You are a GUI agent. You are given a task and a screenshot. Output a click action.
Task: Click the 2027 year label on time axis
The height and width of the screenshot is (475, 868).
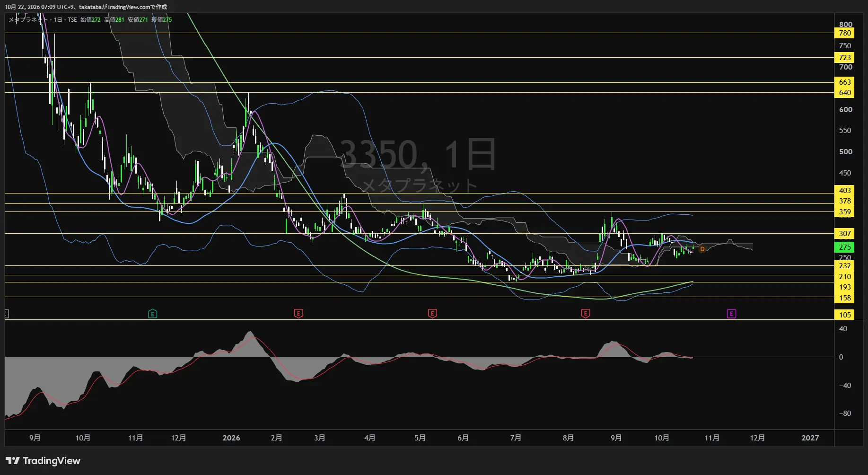(x=810, y=438)
